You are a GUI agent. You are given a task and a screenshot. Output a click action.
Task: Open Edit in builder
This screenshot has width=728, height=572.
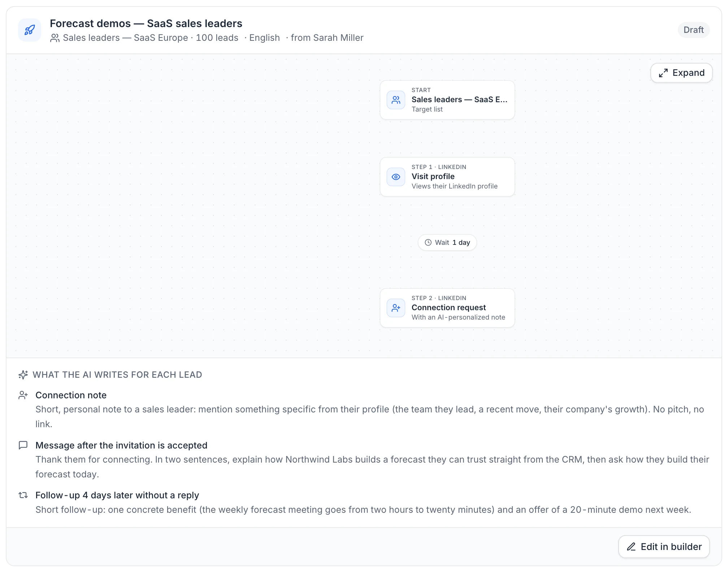(x=664, y=547)
